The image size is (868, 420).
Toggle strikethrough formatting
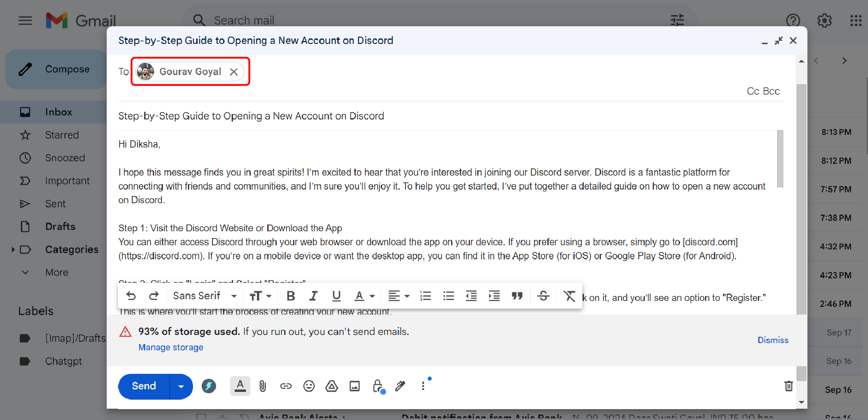543,296
